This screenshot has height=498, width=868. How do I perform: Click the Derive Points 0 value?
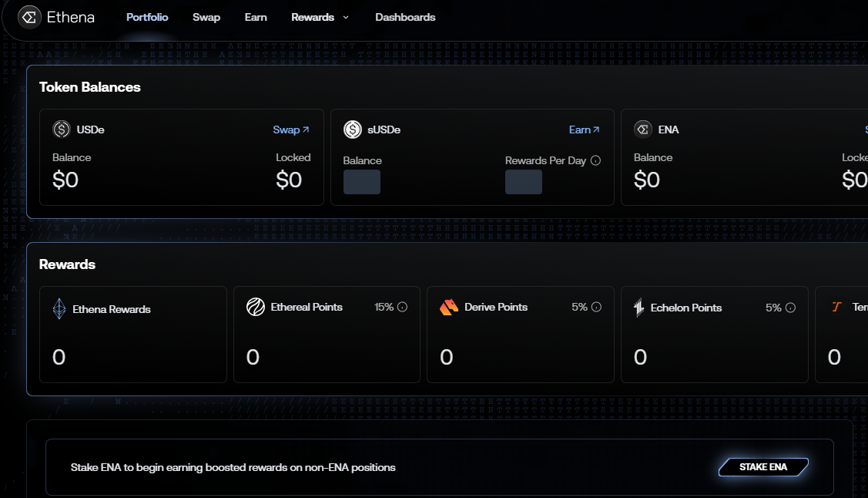[x=446, y=357]
